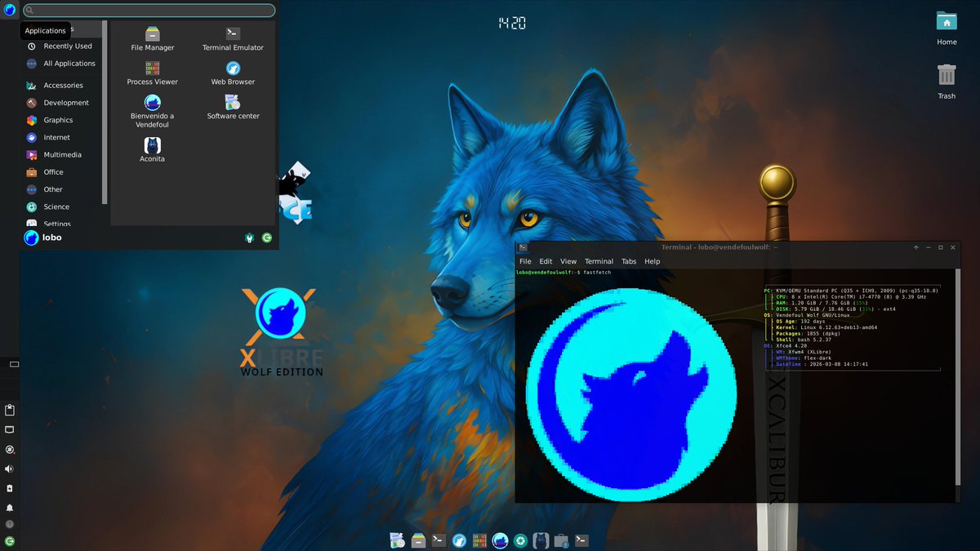Open the Internet category
Screen dimensions: 980x551
(x=62, y=137)
